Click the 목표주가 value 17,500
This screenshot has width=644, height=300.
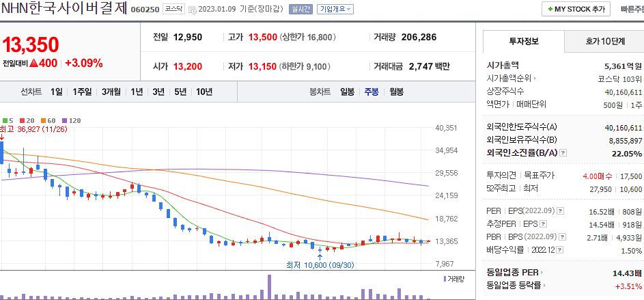(631, 176)
